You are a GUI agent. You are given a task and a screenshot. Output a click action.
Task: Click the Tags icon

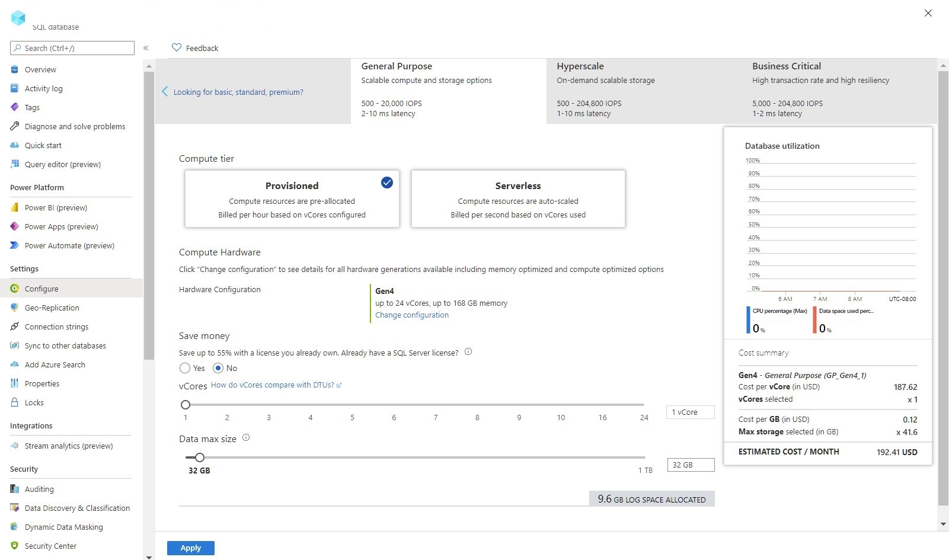[x=15, y=107]
